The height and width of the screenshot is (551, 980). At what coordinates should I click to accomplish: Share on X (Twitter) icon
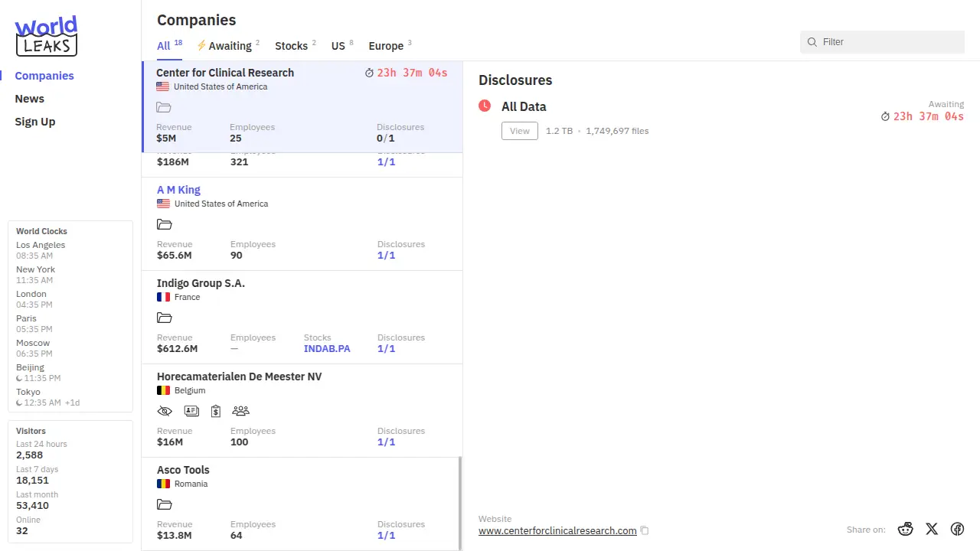(x=932, y=529)
